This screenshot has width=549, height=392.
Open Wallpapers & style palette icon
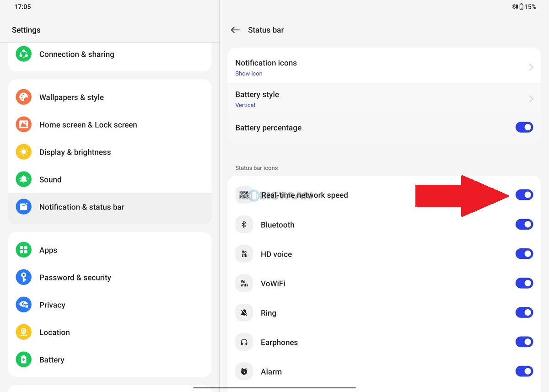coord(23,97)
